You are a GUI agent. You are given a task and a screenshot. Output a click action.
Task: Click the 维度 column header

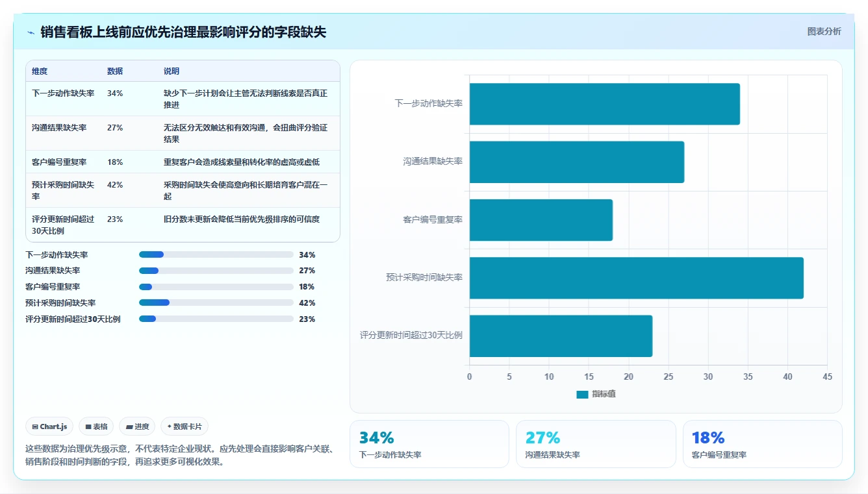click(x=40, y=71)
